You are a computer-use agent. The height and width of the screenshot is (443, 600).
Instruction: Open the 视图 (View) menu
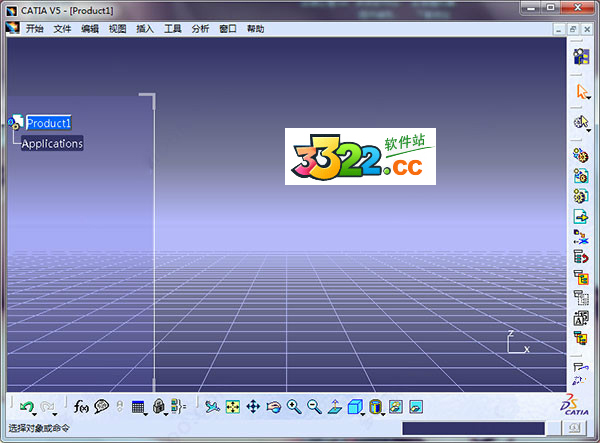click(117, 29)
